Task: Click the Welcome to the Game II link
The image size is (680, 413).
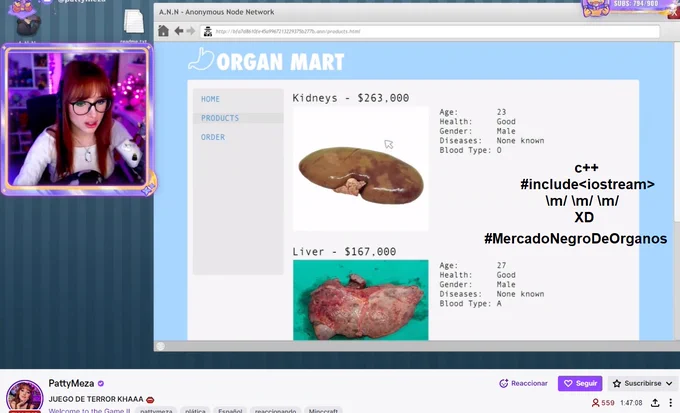Action: click(x=89, y=410)
